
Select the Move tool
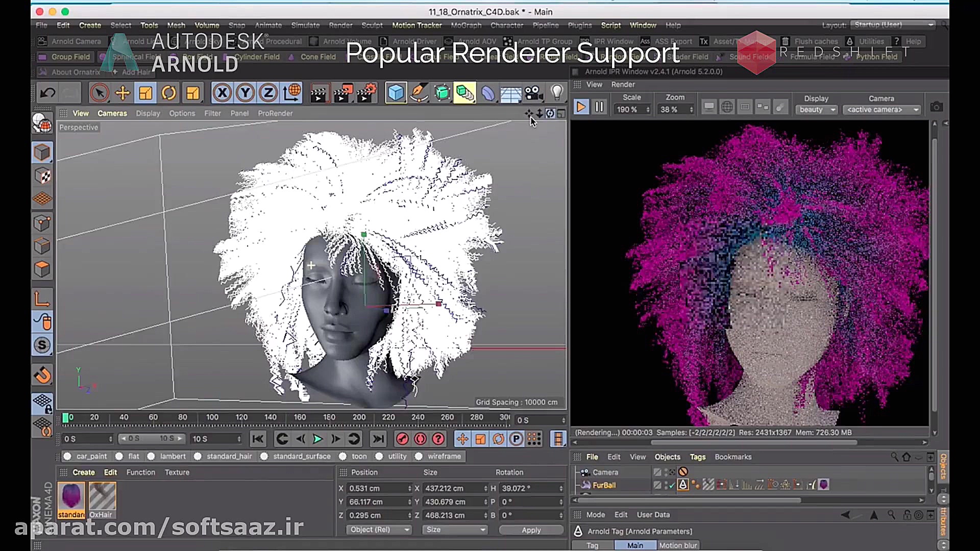point(122,93)
